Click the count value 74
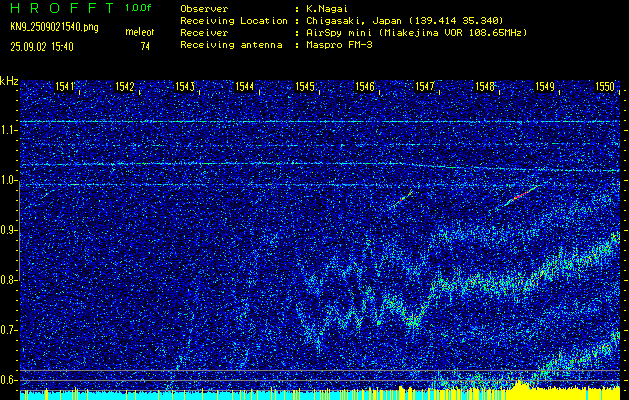Image resolution: width=629 pixels, height=400 pixels. tap(145, 47)
